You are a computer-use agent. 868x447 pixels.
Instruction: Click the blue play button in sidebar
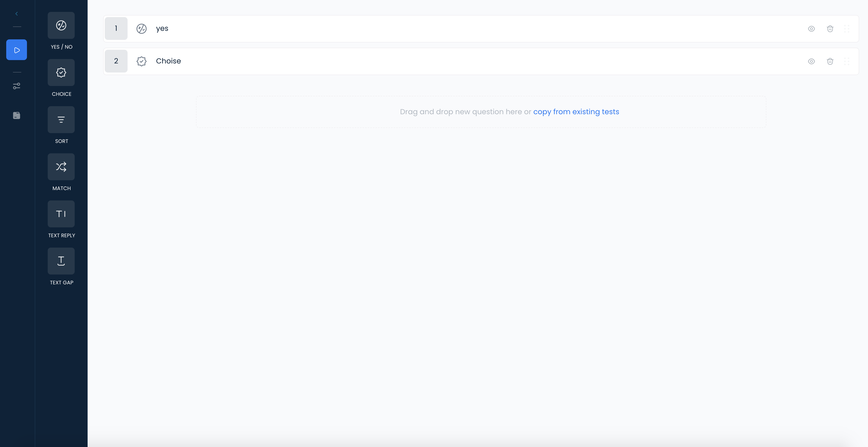pyautogui.click(x=17, y=50)
